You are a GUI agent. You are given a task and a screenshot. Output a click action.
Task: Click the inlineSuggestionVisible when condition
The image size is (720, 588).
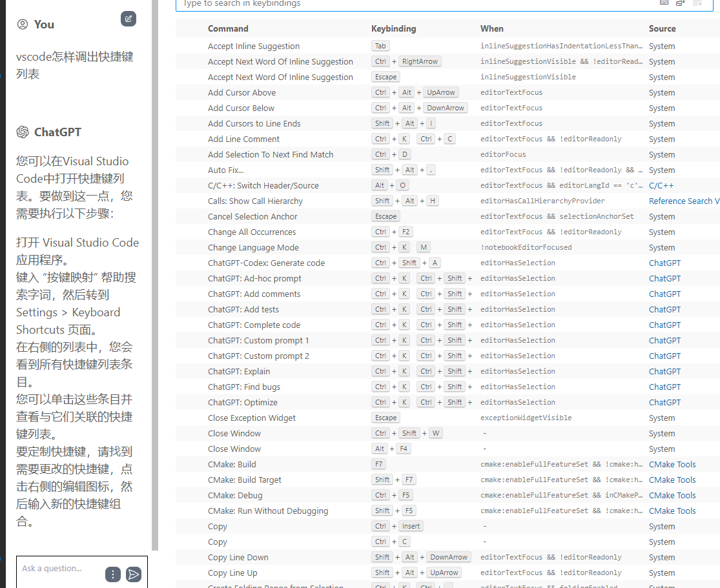tap(528, 77)
